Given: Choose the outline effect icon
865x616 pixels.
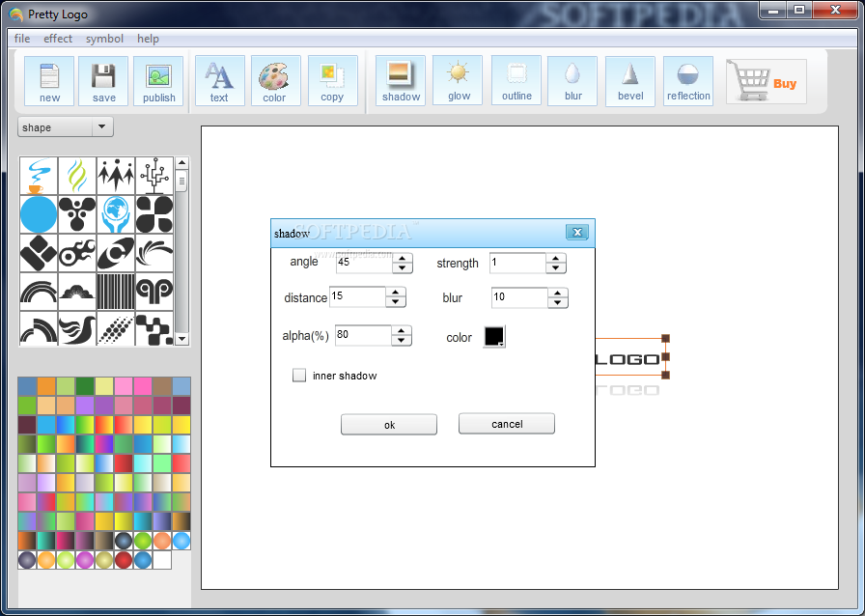Looking at the screenshot, I should coord(516,80).
